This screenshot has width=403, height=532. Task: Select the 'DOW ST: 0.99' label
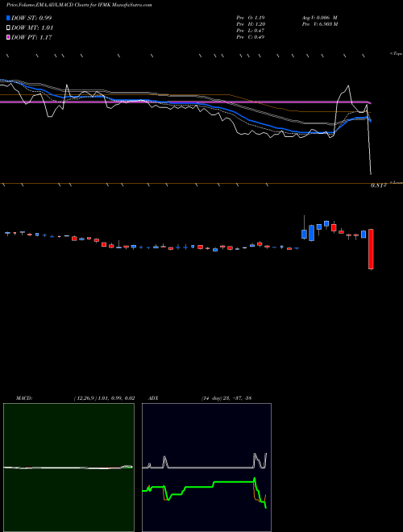coord(31,18)
